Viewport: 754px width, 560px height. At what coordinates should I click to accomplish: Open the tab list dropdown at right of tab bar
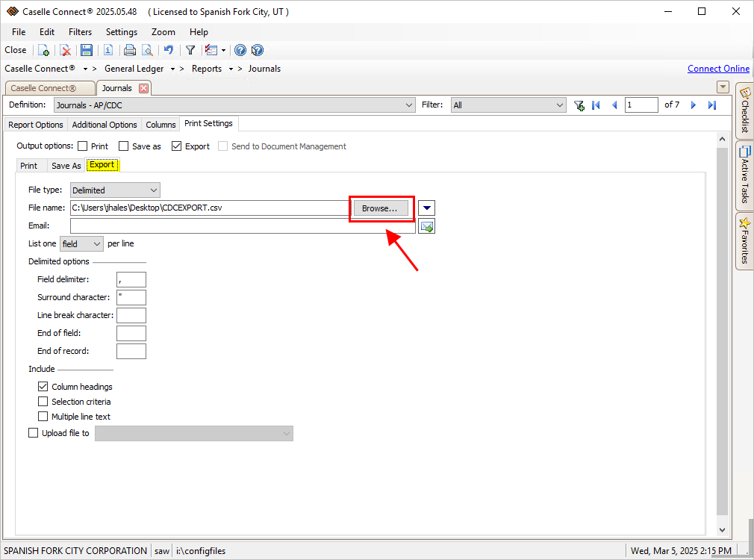[723, 87]
